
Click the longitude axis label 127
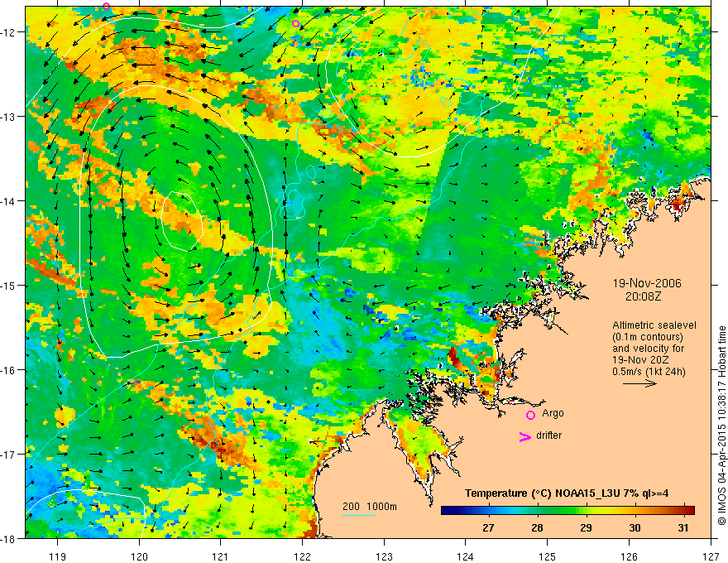coord(711,556)
